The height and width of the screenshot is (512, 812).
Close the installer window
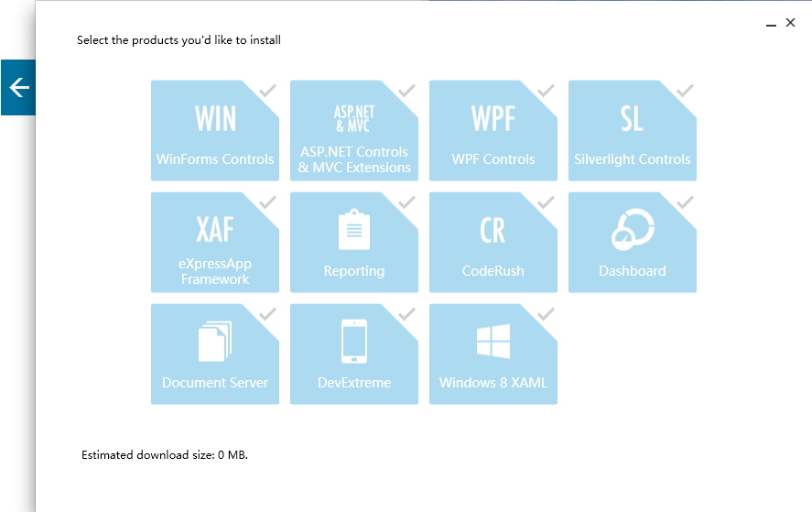tap(790, 23)
